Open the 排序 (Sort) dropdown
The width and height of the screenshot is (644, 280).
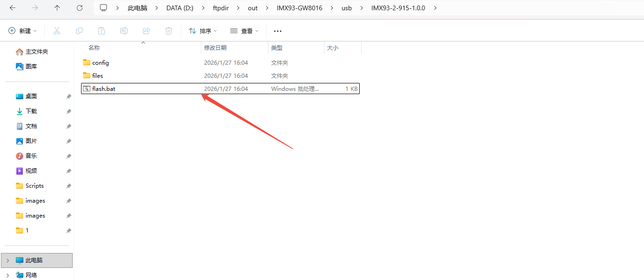[x=203, y=31]
